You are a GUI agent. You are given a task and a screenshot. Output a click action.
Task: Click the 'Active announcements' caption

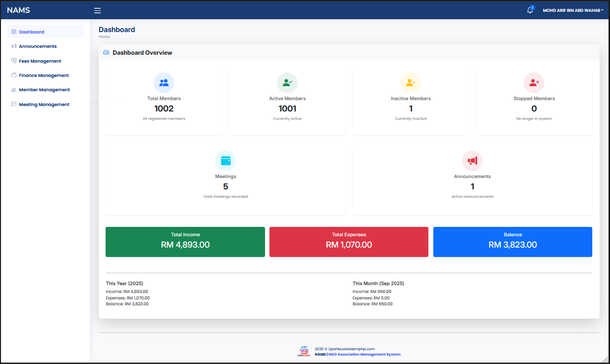click(x=472, y=197)
